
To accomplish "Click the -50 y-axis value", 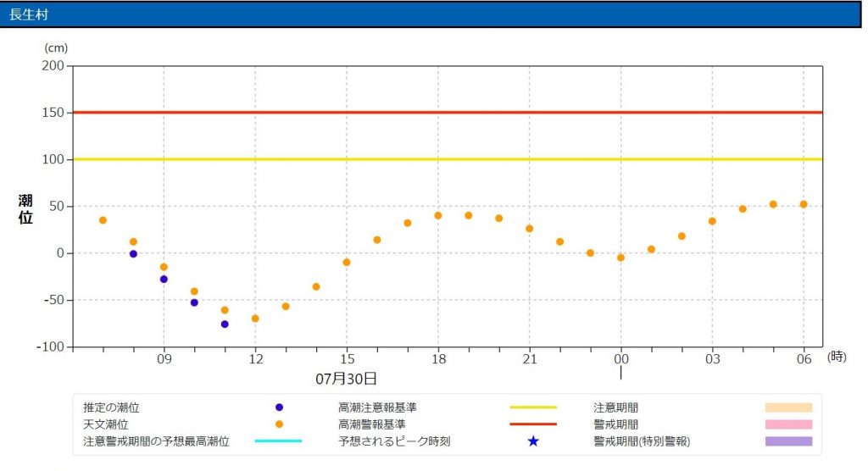I will click(53, 300).
